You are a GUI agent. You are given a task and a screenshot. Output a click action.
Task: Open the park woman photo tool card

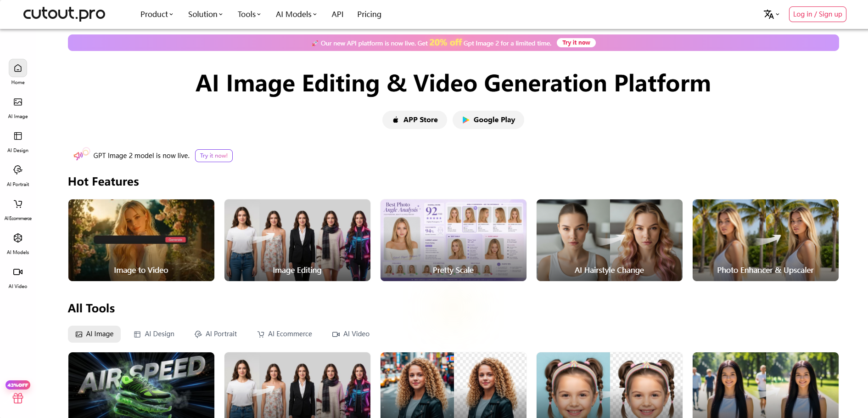point(766,385)
